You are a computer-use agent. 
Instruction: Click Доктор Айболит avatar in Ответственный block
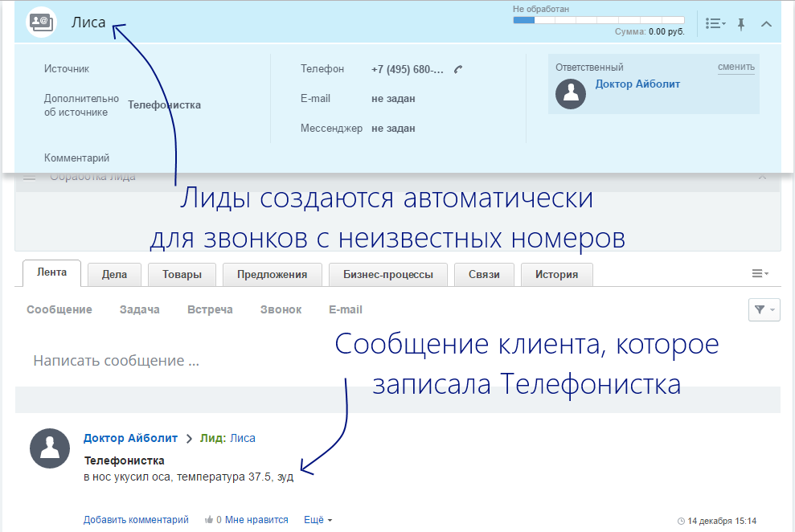(571, 94)
